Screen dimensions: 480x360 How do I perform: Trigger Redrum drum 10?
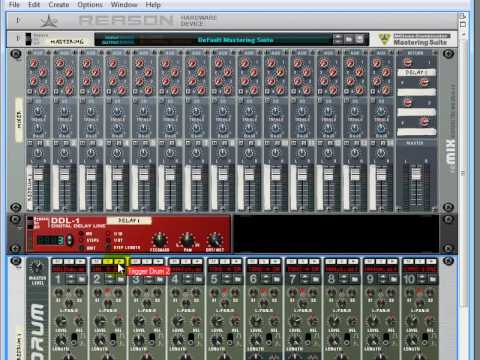[431, 261]
